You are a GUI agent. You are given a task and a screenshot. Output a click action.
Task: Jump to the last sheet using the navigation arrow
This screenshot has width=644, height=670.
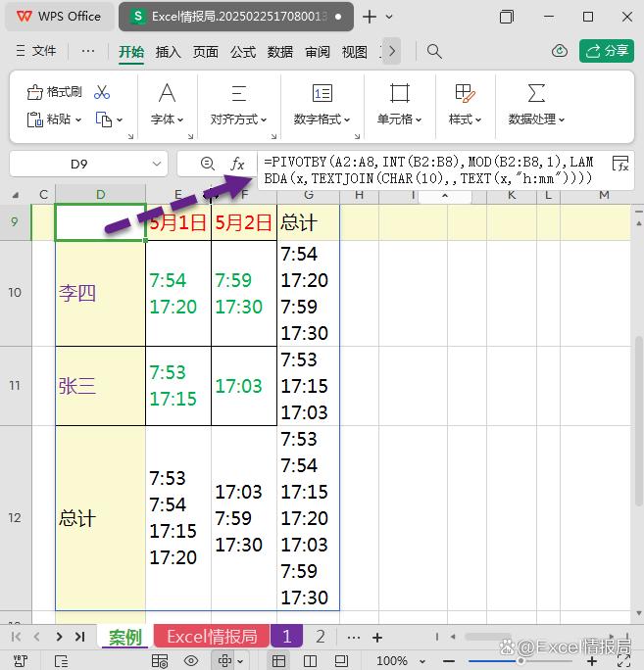click(x=80, y=637)
